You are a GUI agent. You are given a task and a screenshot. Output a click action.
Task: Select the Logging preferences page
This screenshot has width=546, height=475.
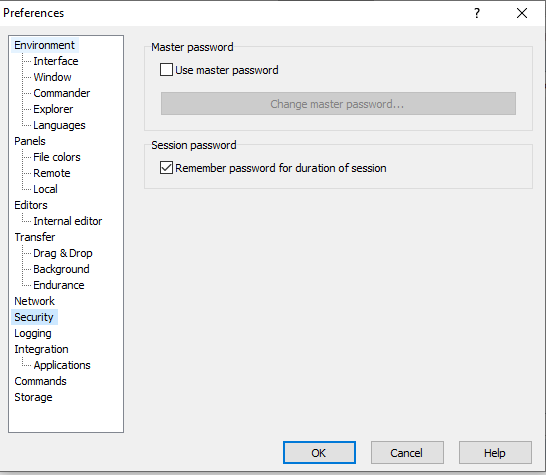33,333
